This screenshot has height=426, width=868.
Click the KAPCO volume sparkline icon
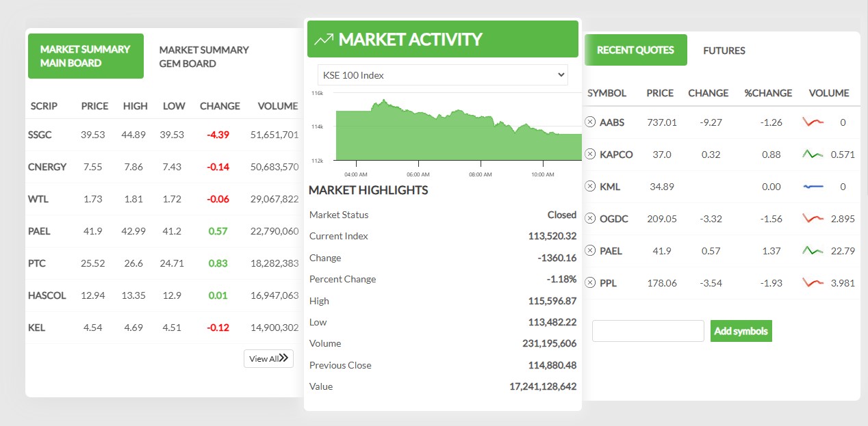tap(813, 155)
